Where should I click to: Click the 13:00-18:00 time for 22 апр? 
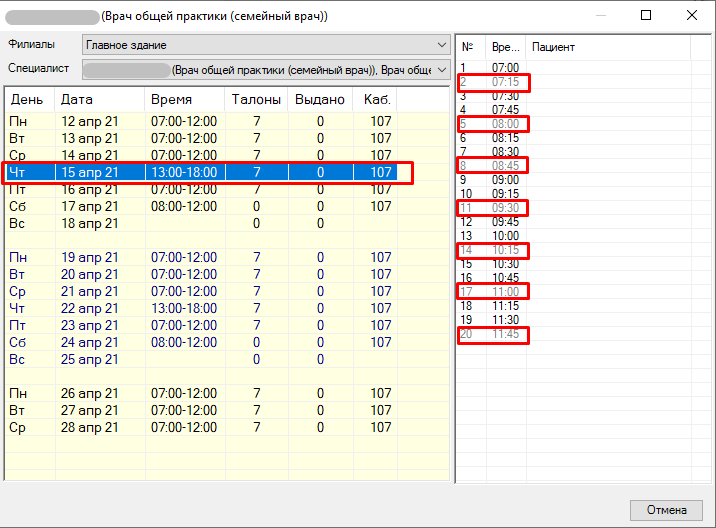tap(184, 308)
